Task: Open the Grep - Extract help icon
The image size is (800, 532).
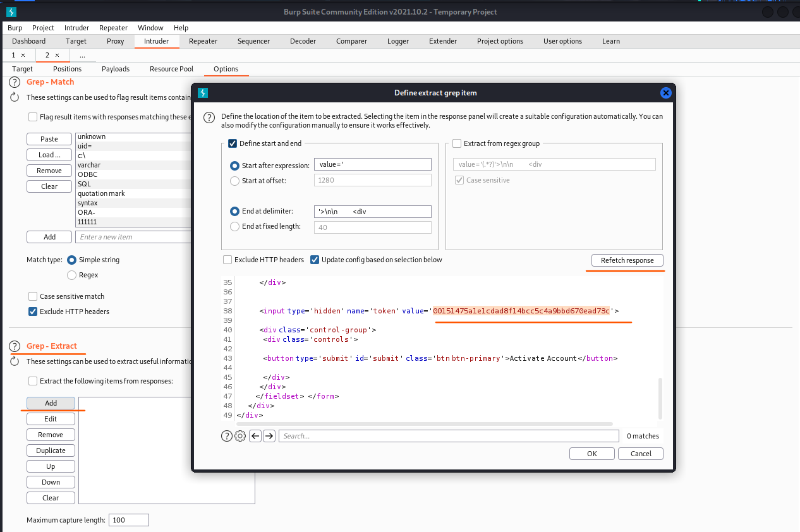Action: (14, 346)
